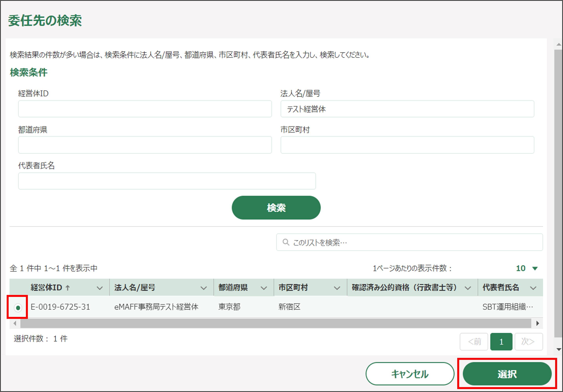
Task: Click horizontal scrollbar track of results table
Action: (x=276, y=323)
